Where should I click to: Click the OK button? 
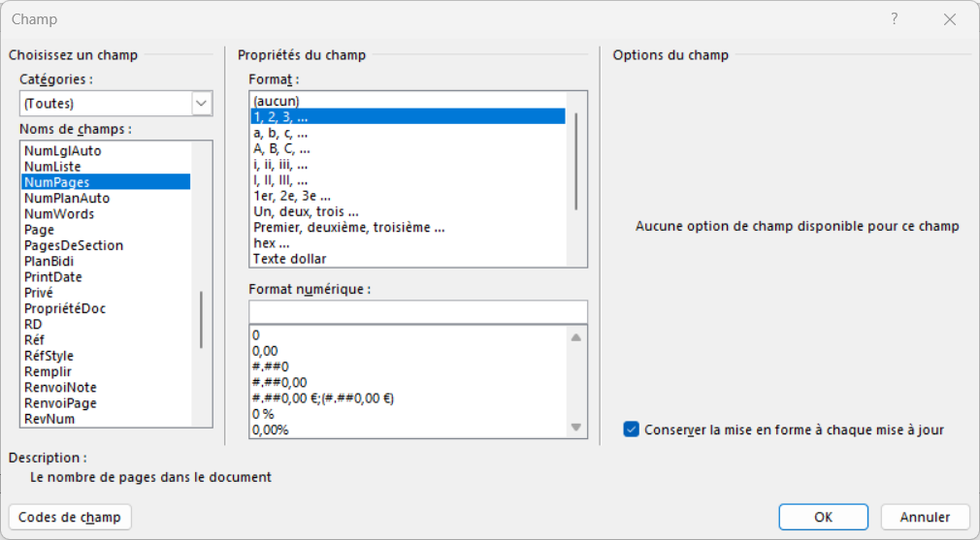click(823, 517)
